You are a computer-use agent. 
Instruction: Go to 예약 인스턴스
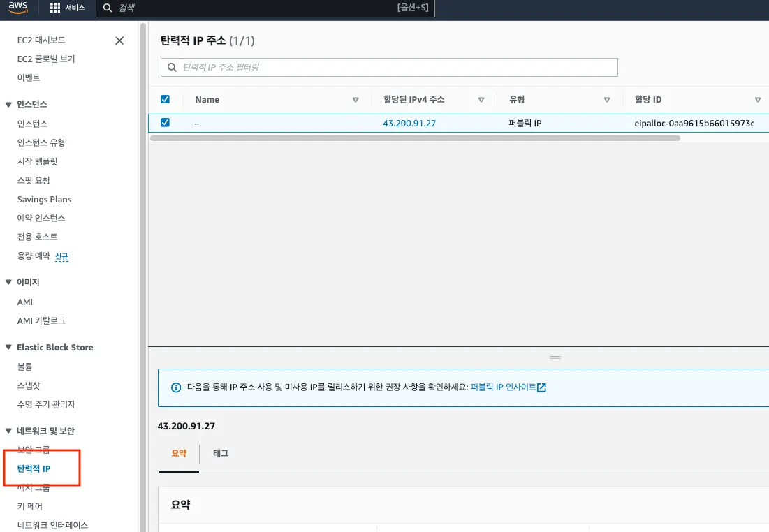[41, 219]
